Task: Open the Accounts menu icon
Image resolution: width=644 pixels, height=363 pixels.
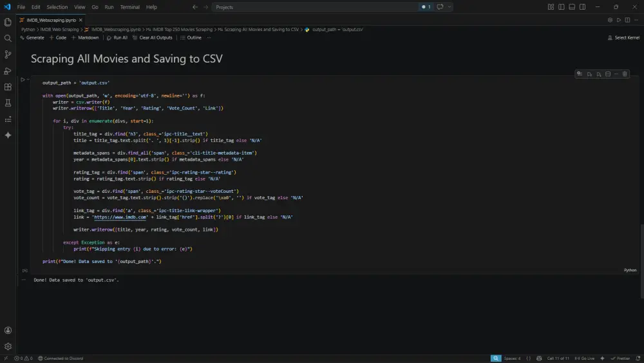Action: [x=8, y=330]
